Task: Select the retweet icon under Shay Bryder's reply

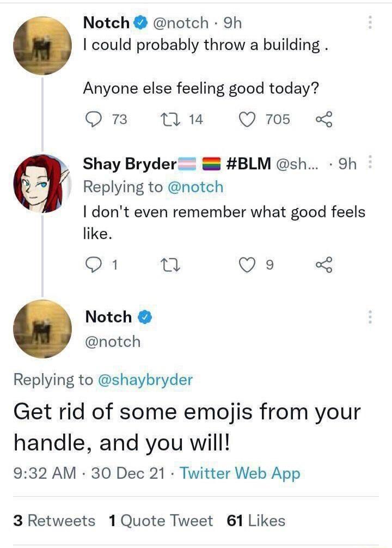Action: [x=172, y=265]
